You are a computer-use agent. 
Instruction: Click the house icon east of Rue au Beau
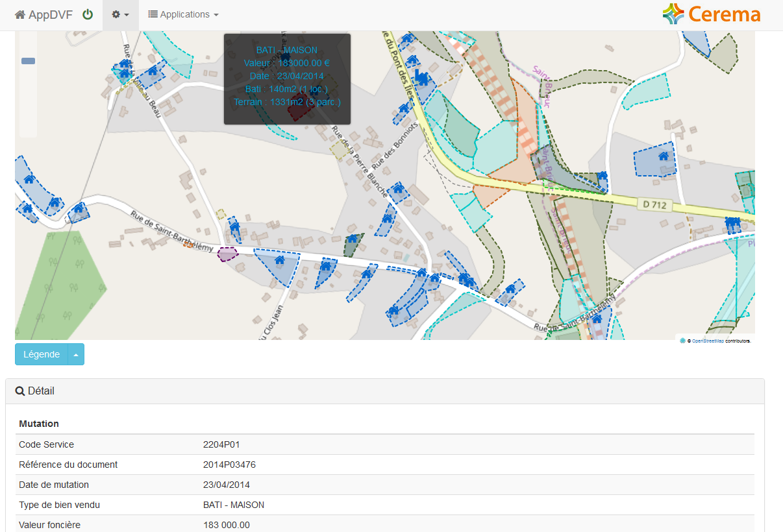(153, 71)
